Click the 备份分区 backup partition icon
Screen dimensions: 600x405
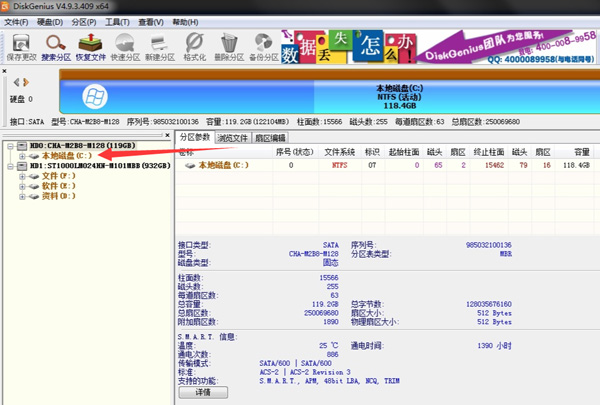(265, 45)
